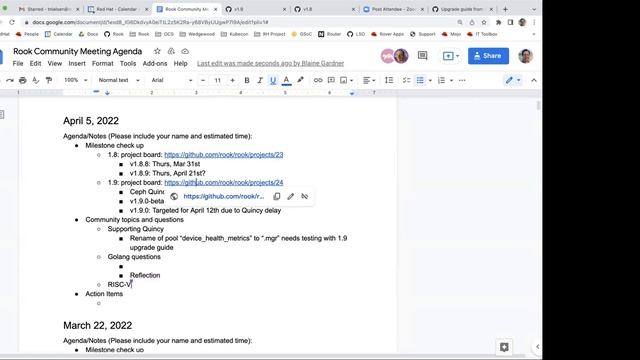
Task: Click the blue Share button
Action: click(488, 56)
